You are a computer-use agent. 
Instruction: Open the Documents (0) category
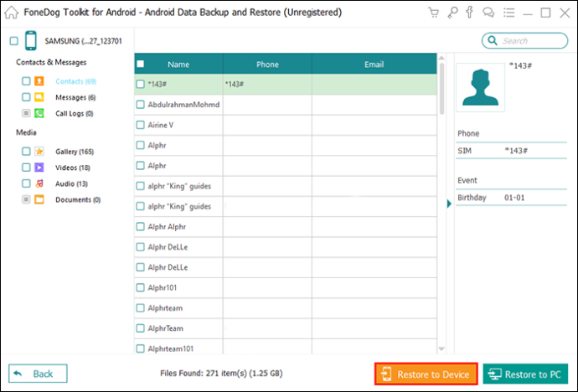point(78,199)
